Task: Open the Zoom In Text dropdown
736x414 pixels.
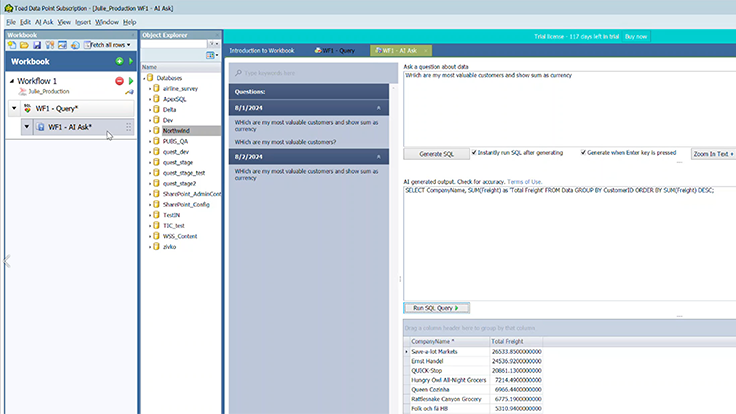Action: [x=712, y=154]
